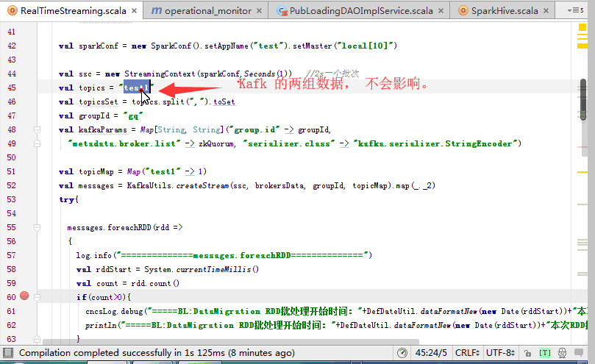Toggle the [T] indicator in status bar
The height and width of the screenshot is (364, 595).
point(545,353)
